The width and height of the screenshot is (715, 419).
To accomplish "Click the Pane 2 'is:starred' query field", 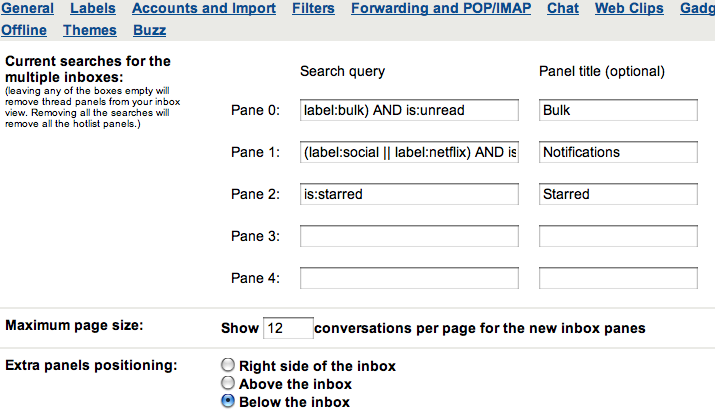I will (409, 194).
